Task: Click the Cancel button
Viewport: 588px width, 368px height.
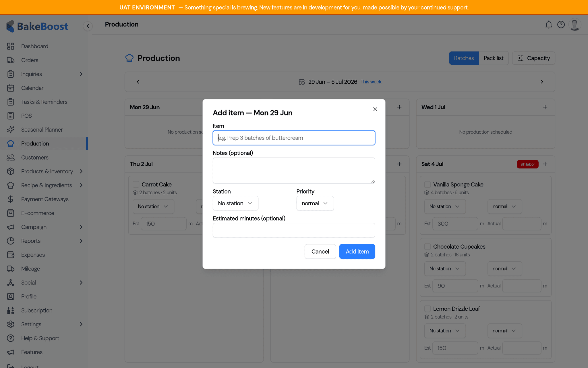Action: (320, 252)
